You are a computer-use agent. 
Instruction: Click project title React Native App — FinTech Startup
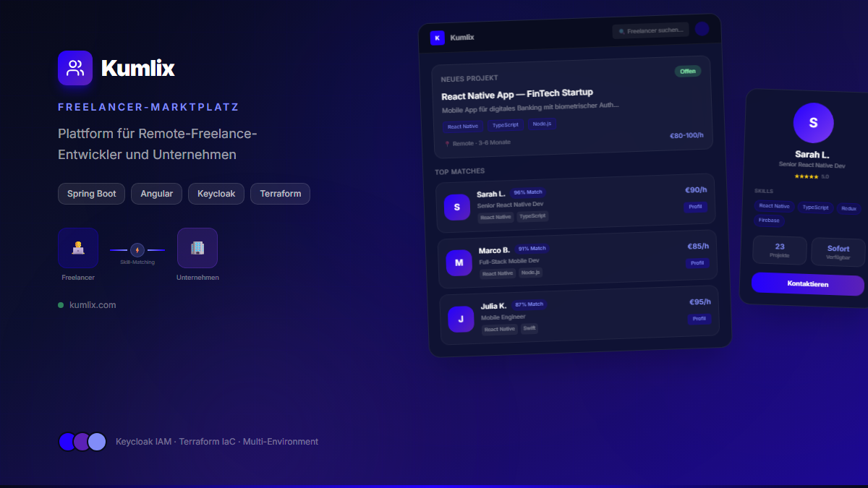[x=517, y=94]
